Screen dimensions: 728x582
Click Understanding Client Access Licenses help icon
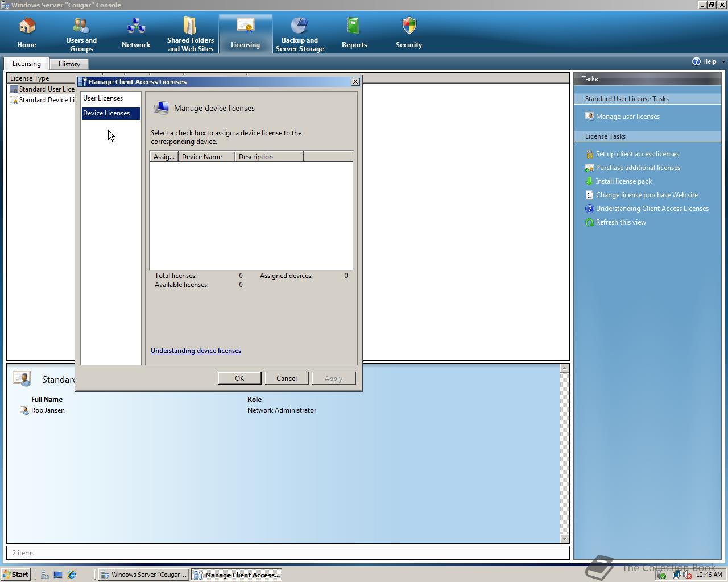(x=589, y=209)
